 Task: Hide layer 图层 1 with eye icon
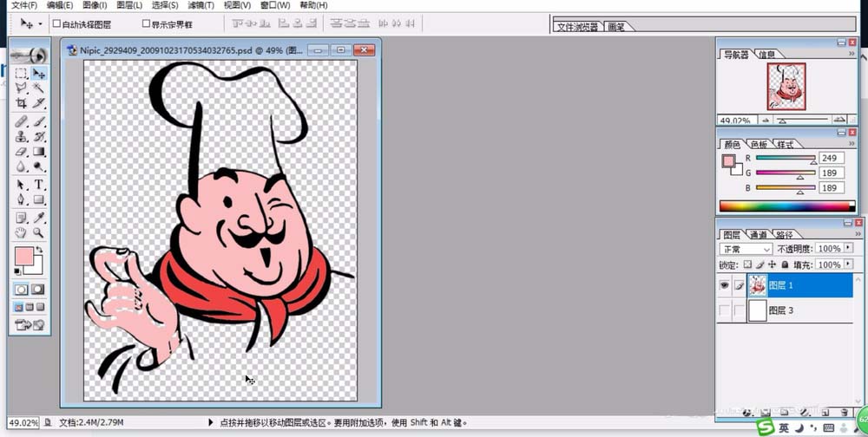(x=724, y=285)
